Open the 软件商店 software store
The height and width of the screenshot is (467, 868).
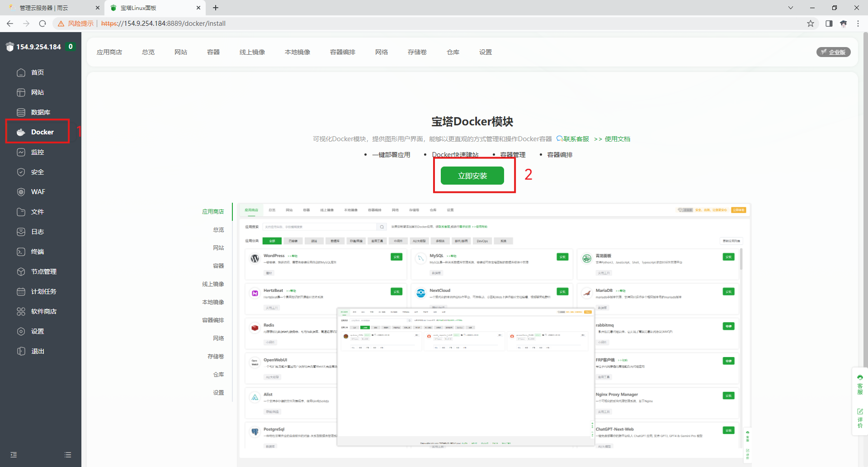click(43, 311)
